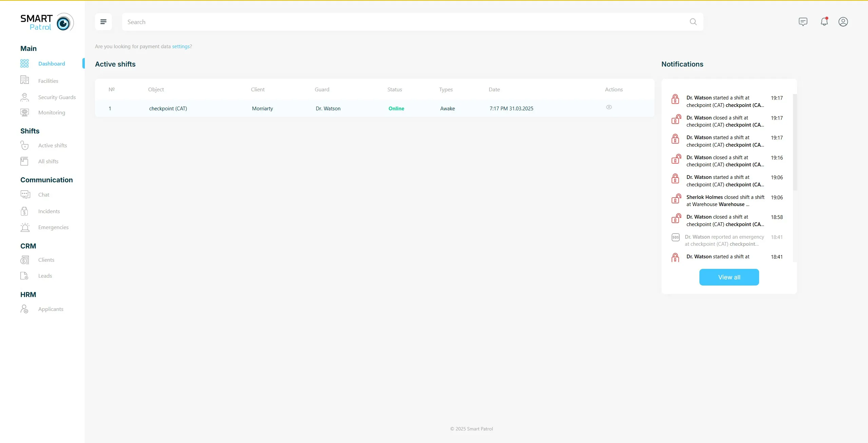Click lock icon of 19:06 started shift notification
The height and width of the screenshot is (443, 868).
[675, 179]
